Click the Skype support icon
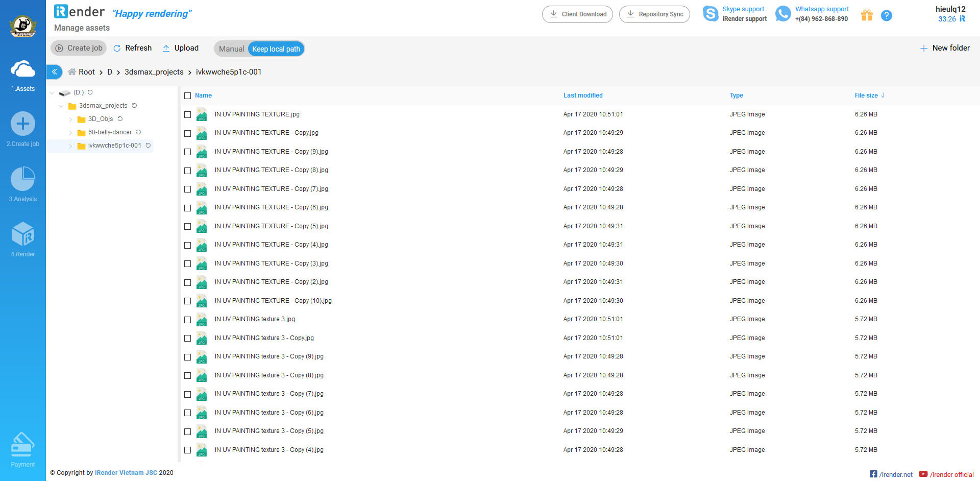980x481 pixels. (710, 14)
